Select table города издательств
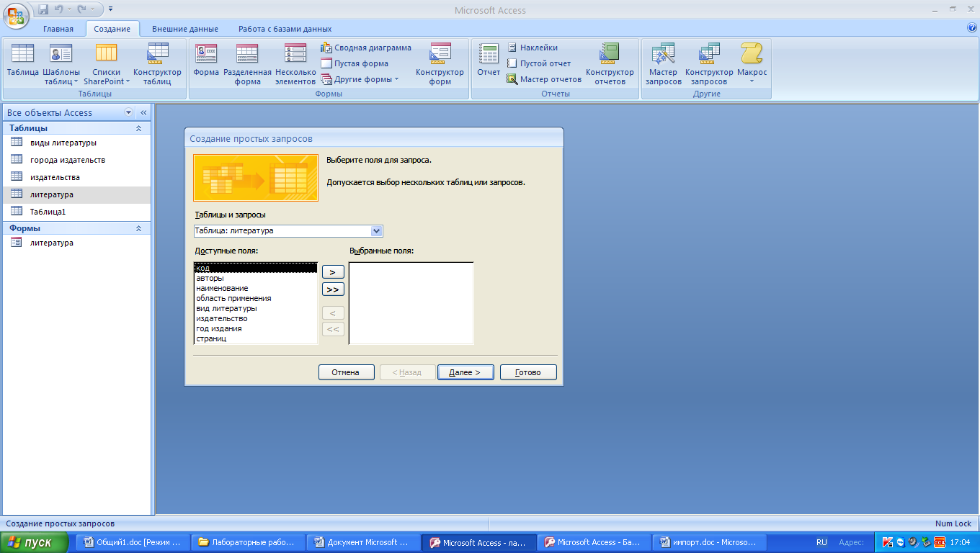980x553 pixels. pyautogui.click(x=77, y=160)
